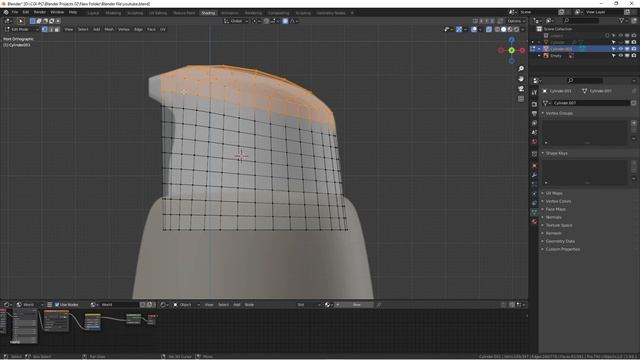The width and height of the screenshot is (640, 360).
Task: Toggle snapping magnet in viewport header
Action: click(266, 21)
